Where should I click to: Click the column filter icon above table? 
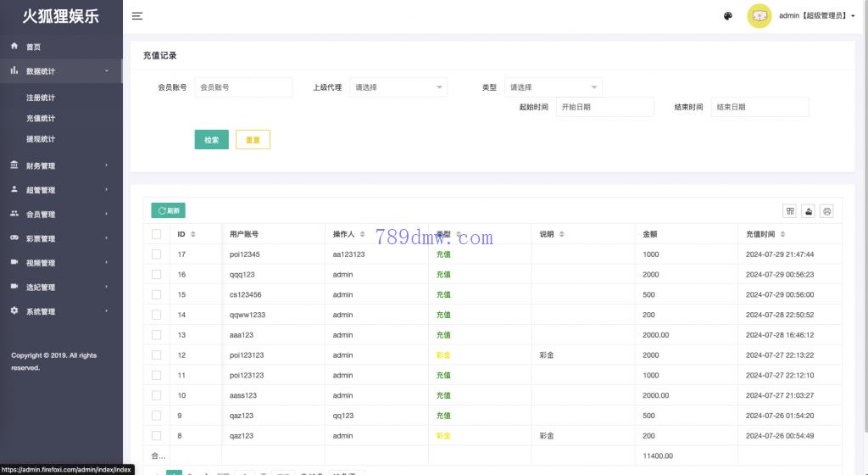[790, 211]
